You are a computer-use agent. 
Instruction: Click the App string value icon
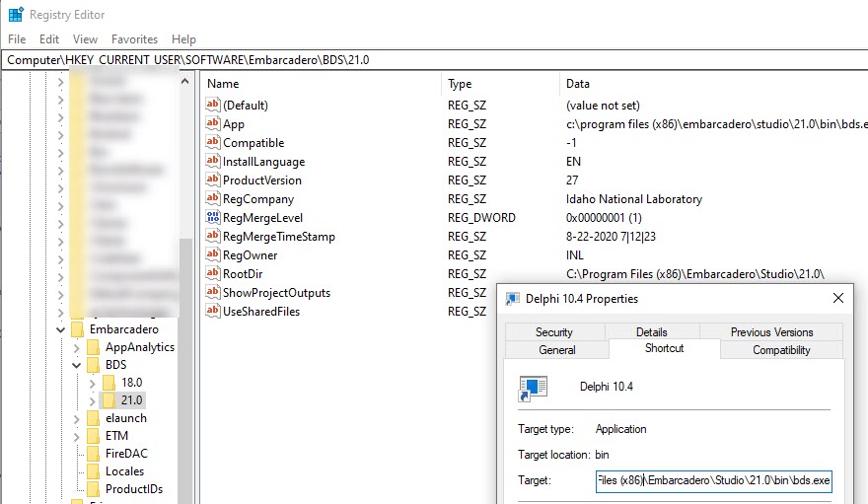[x=213, y=123]
